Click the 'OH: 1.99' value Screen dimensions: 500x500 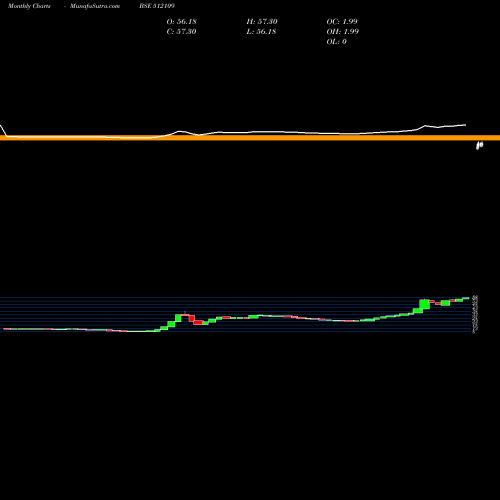tap(343, 31)
